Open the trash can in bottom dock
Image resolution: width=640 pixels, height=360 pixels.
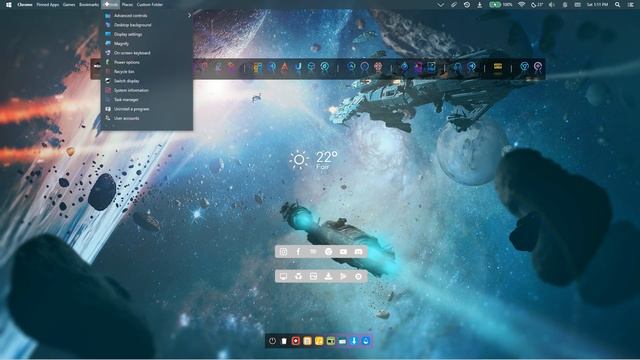284,341
